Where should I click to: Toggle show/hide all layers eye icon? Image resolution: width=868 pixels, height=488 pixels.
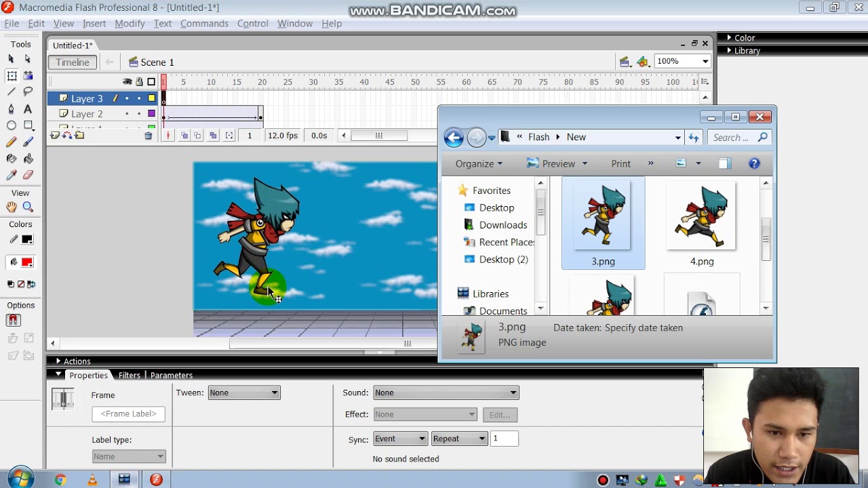click(127, 82)
